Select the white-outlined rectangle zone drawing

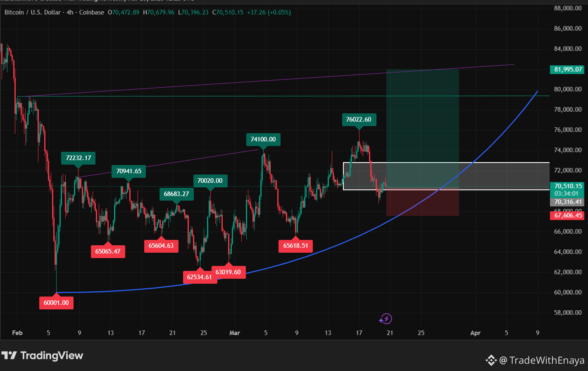pos(446,176)
